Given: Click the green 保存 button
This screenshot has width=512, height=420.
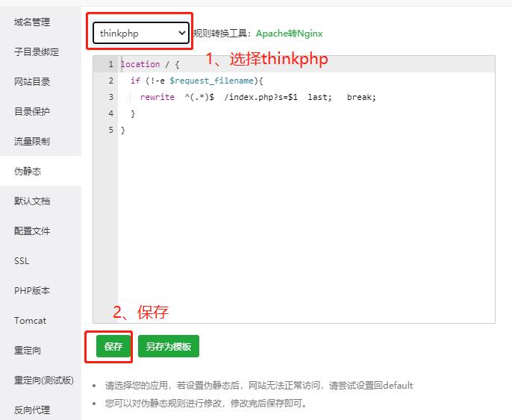Looking at the screenshot, I should (113, 347).
